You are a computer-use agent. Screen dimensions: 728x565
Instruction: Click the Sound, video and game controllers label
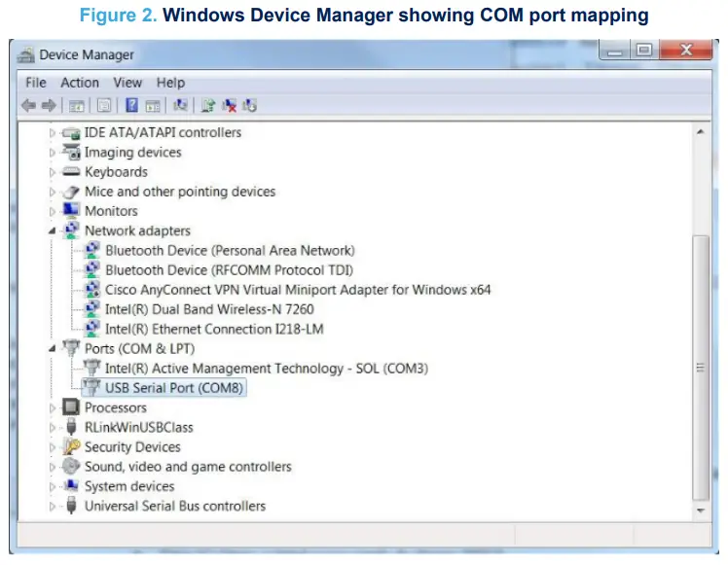(x=188, y=466)
